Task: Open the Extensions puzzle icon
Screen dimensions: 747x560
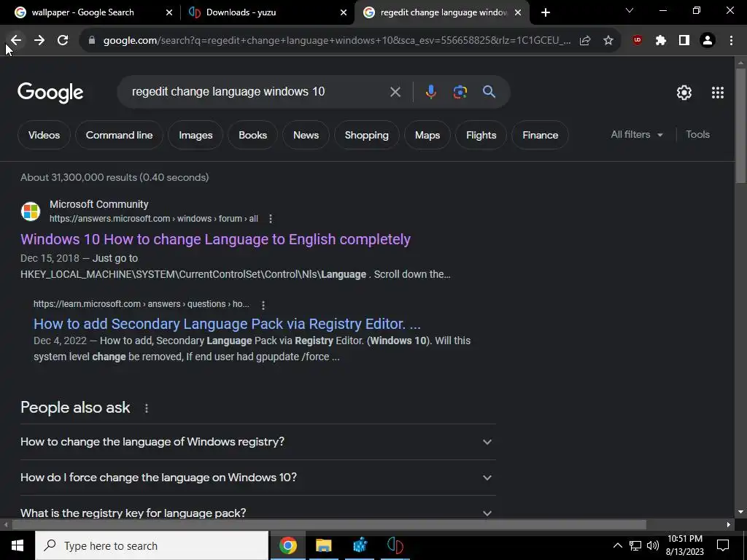Action: tap(661, 41)
